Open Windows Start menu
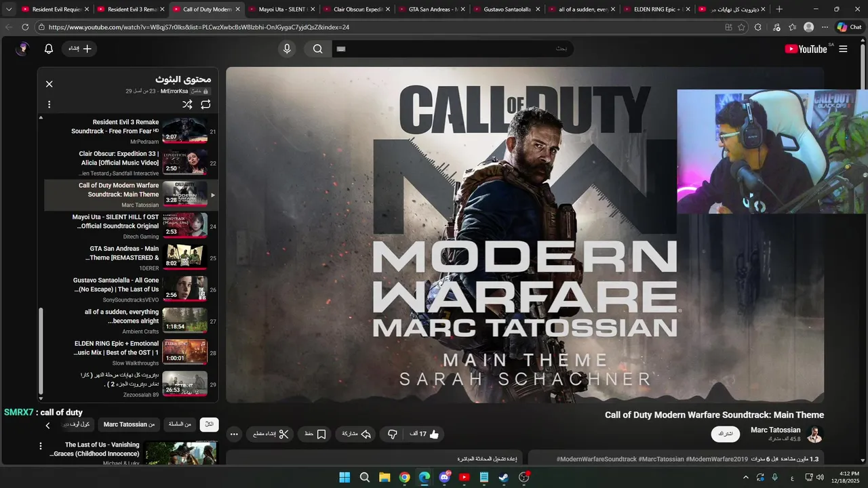The image size is (868, 488). click(344, 477)
